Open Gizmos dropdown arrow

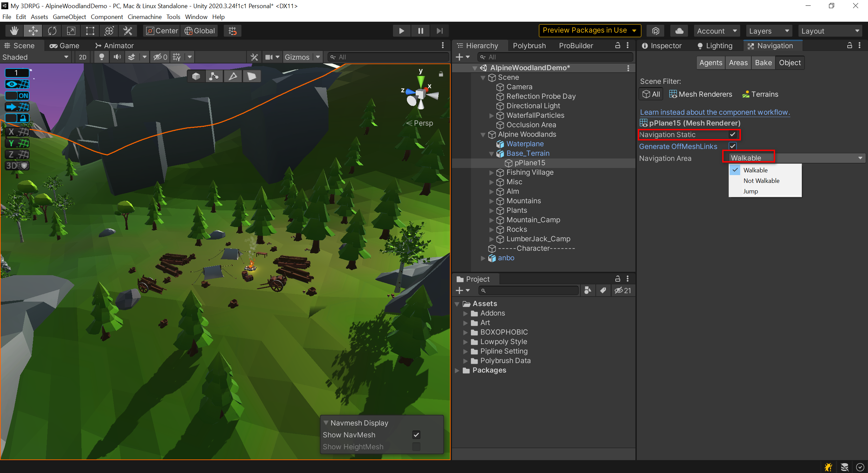point(318,57)
